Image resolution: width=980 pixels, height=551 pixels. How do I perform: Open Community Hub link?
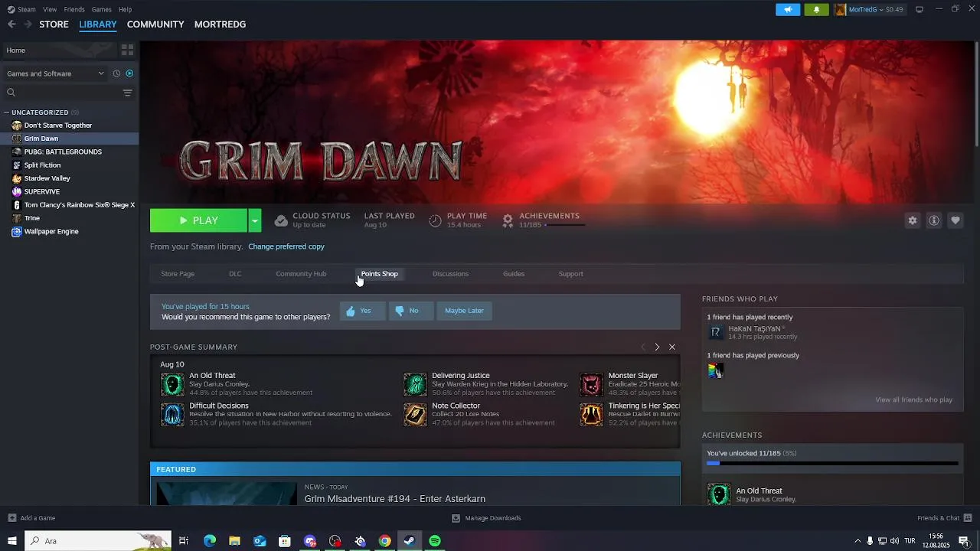[301, 274]
